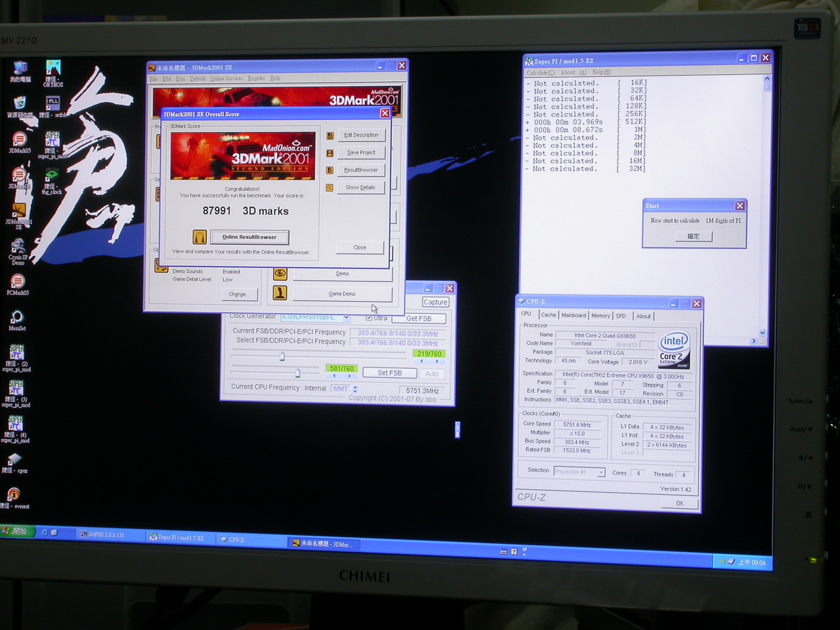The height and width of the screenshot is (630, 840).
Task: Confirm the Super PI Start dialog button
Action: click(694, 236)
